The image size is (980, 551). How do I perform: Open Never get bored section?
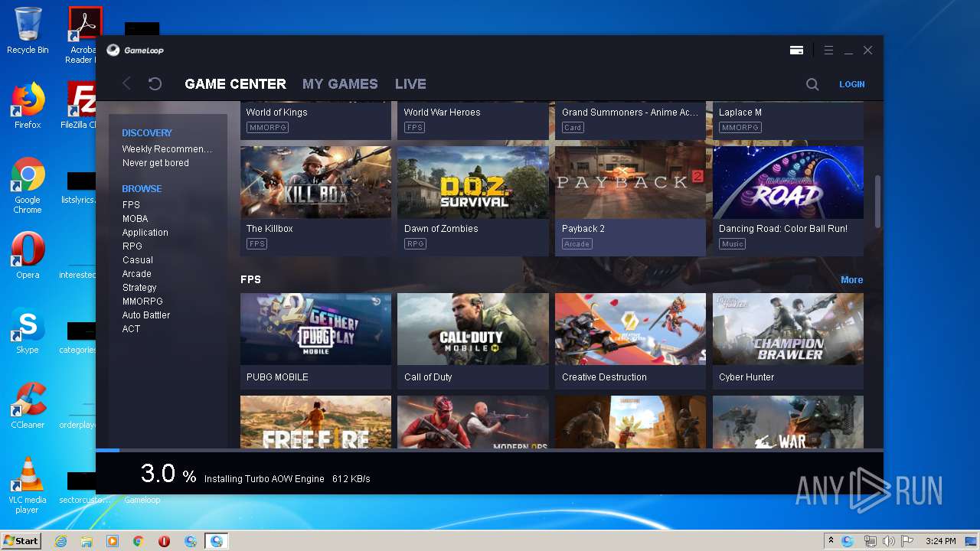pos(155,163)
